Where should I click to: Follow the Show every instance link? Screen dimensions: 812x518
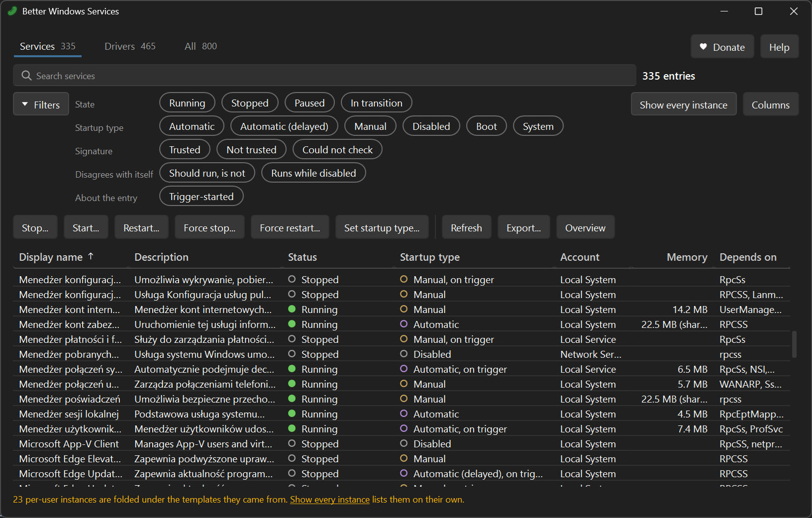click(330, 499)
